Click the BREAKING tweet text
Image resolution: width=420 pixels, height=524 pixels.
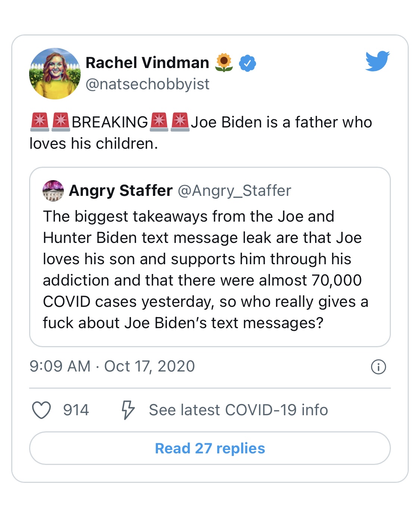tap(110, 123)
